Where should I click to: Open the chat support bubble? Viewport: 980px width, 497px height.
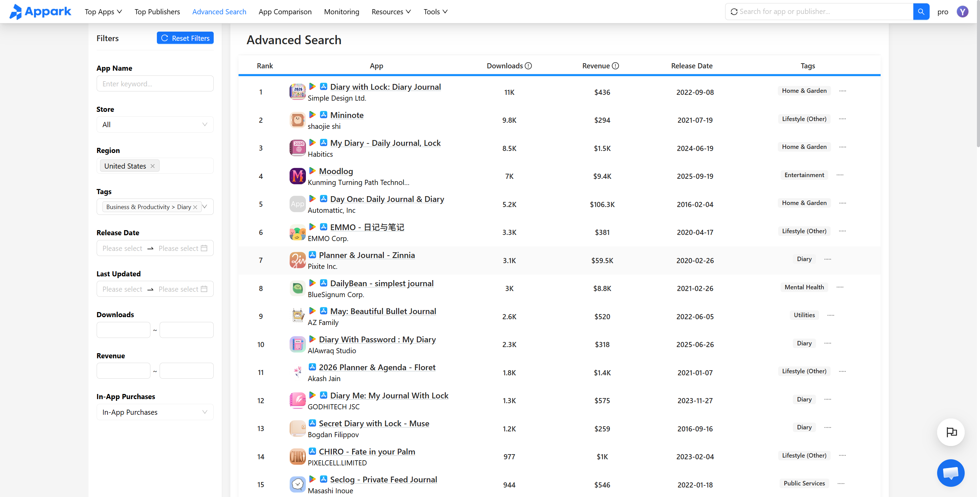950,473
